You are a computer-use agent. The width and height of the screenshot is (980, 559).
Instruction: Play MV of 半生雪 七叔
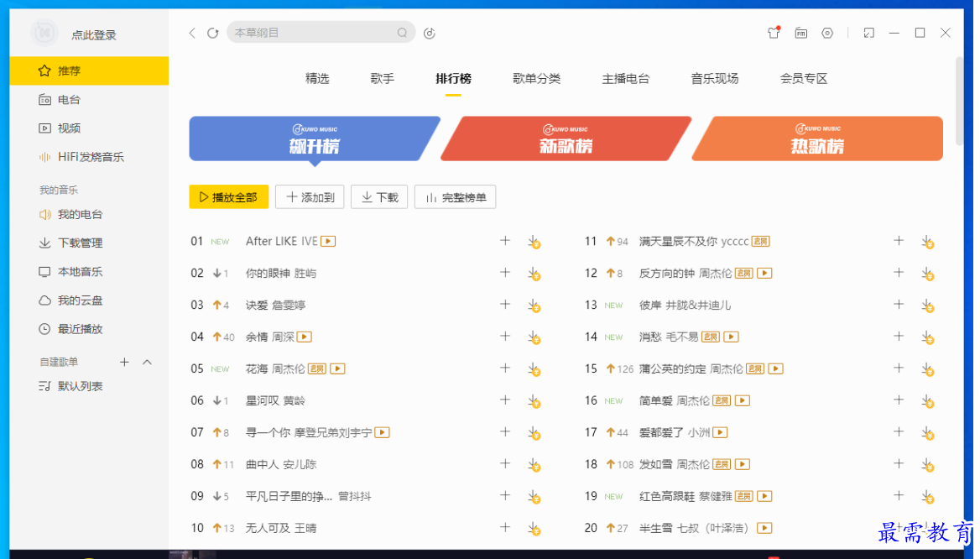764,528
